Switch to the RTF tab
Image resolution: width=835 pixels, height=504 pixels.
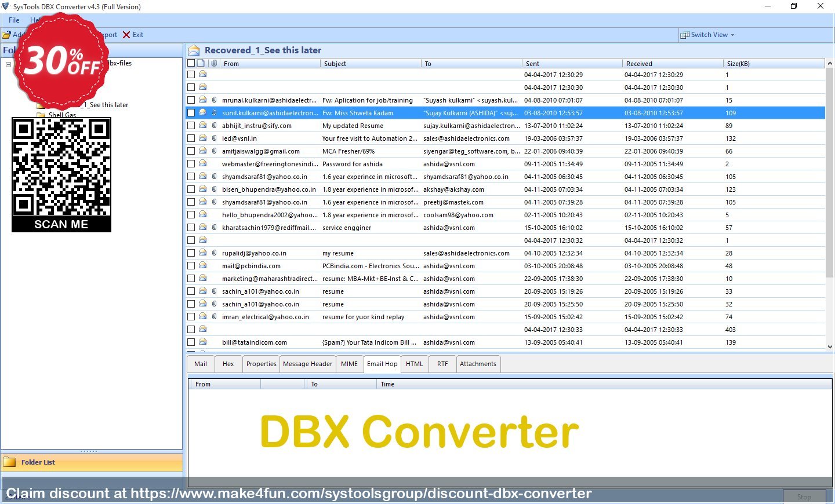point(442,364)
